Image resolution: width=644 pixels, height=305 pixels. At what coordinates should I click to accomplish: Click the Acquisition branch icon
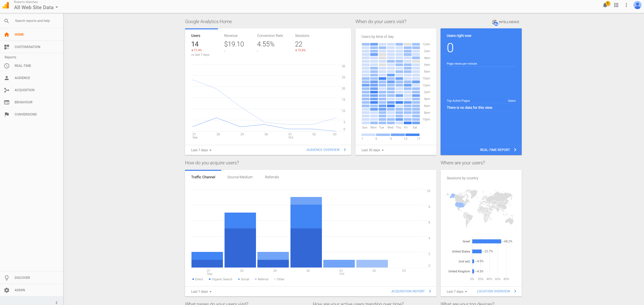7,90
